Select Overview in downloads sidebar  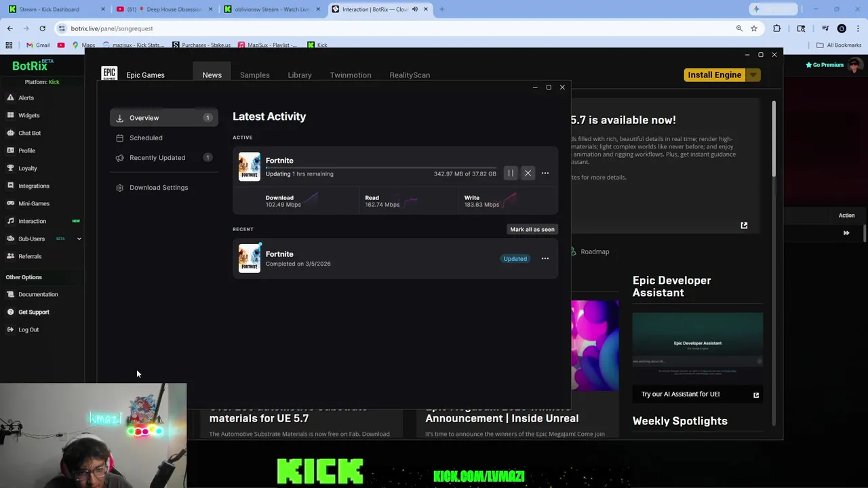pos(163,118)
